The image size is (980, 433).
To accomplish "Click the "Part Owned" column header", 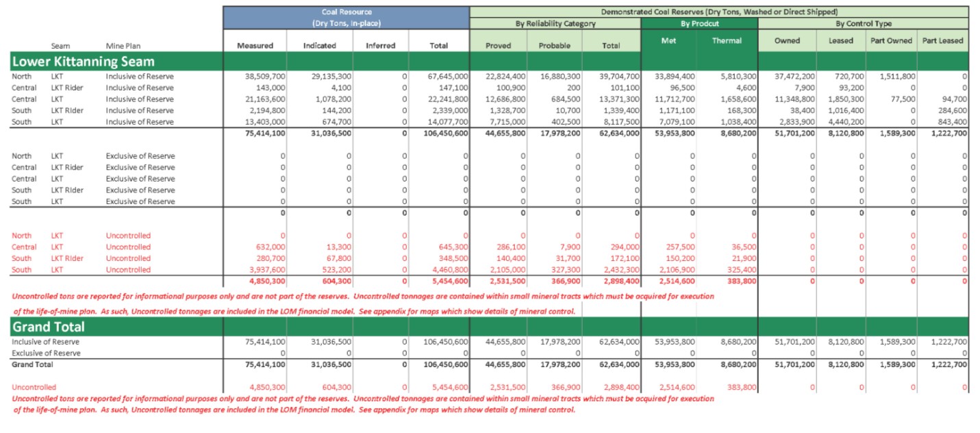I will coord(891,40).
